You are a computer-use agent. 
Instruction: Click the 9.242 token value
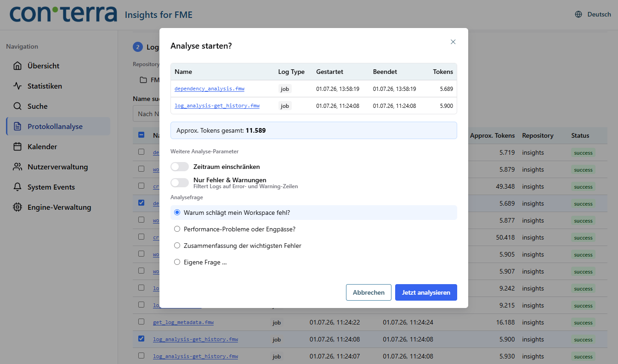507,288
